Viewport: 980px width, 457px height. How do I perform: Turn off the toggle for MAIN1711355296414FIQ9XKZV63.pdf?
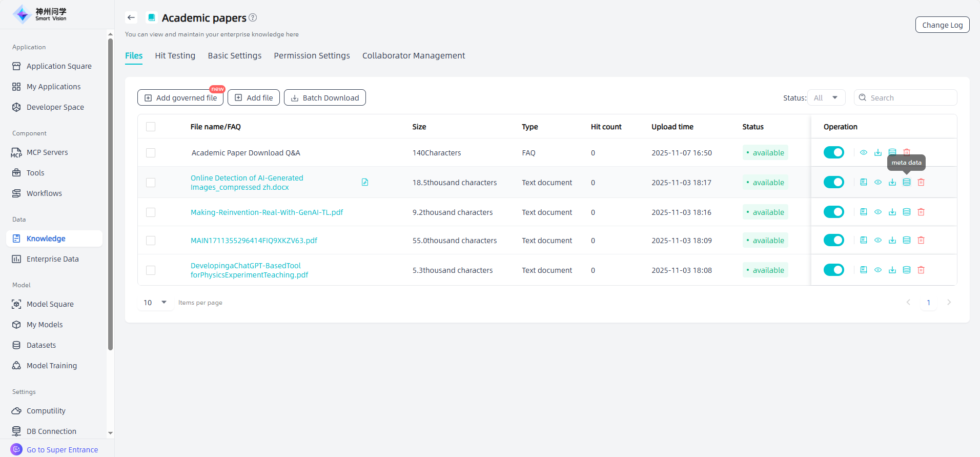pos(833,241)
